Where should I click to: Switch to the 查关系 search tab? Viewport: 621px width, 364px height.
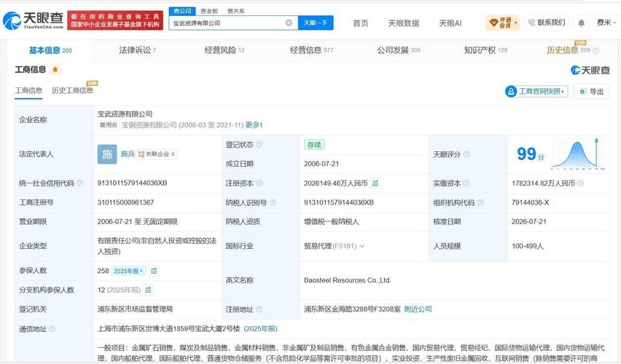(x=236, y=11)
